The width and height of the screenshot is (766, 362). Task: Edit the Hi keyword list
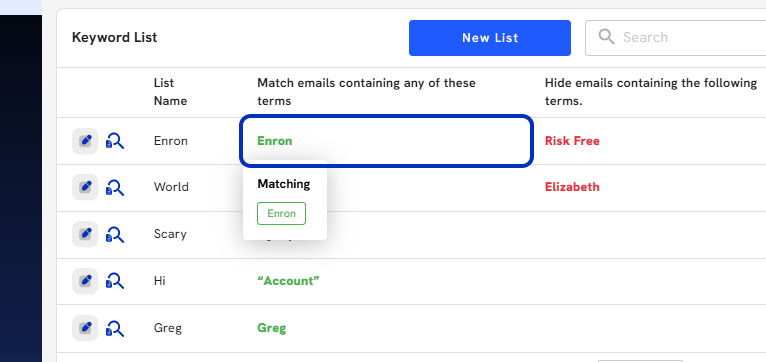click(x=85, y=281)
